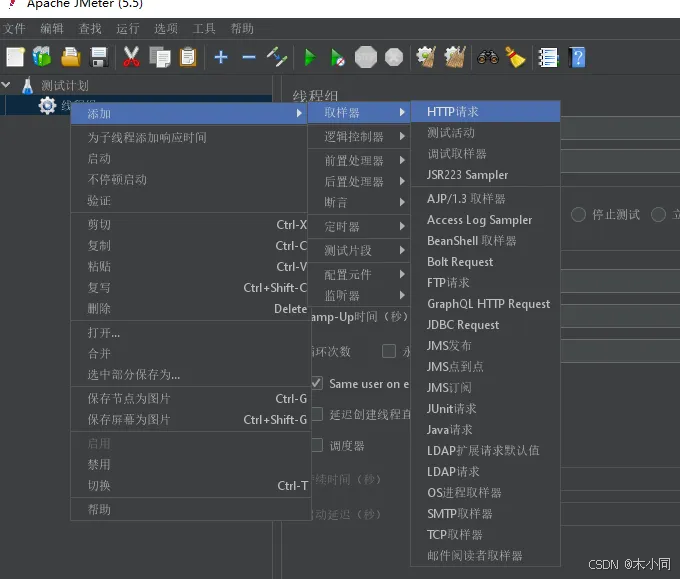Click the blue minus Collapse All icon
The width and height of the screenshot is (680, 579).
pos(249,57)
